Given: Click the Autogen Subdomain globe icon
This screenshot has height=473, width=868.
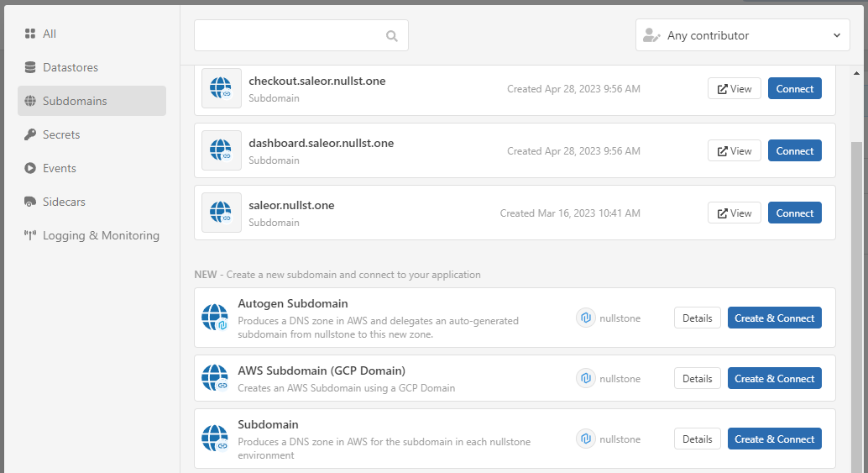Looking at the screenshot, I should pos(215,318).
